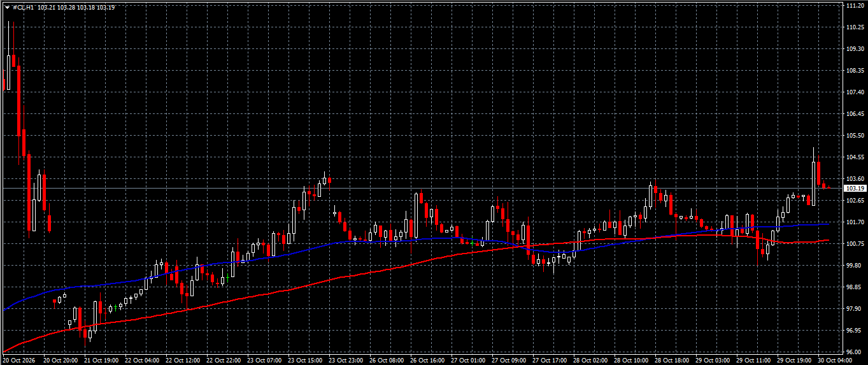Click the 103.60 price axis label

coord(854,178)
